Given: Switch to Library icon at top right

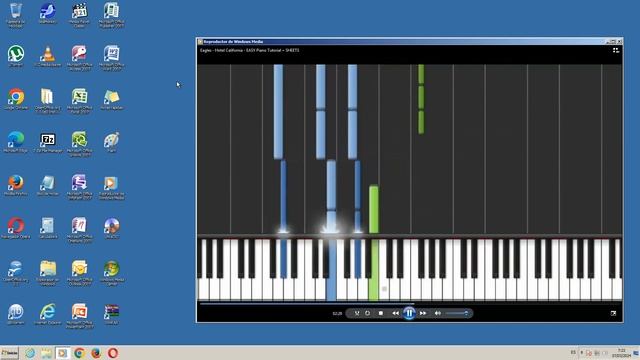Looking at the screenshot, I should (616, 50).
